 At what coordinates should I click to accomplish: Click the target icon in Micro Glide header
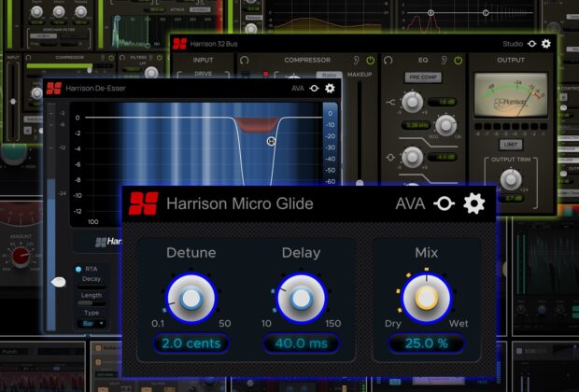click(x=444, y=203)
